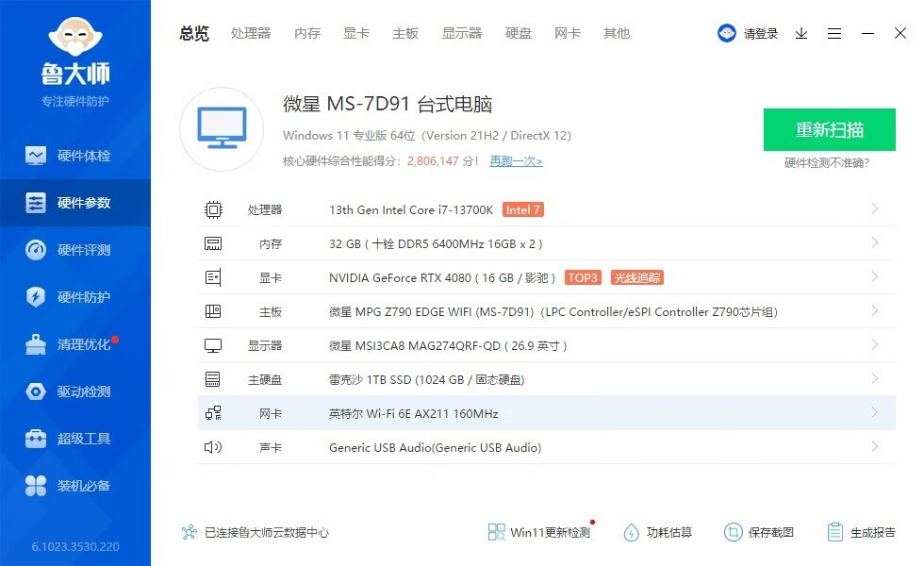Expand the 网卡 row chevron
Image resolution: width=924 pixels, height=566 pixels.
875,412
